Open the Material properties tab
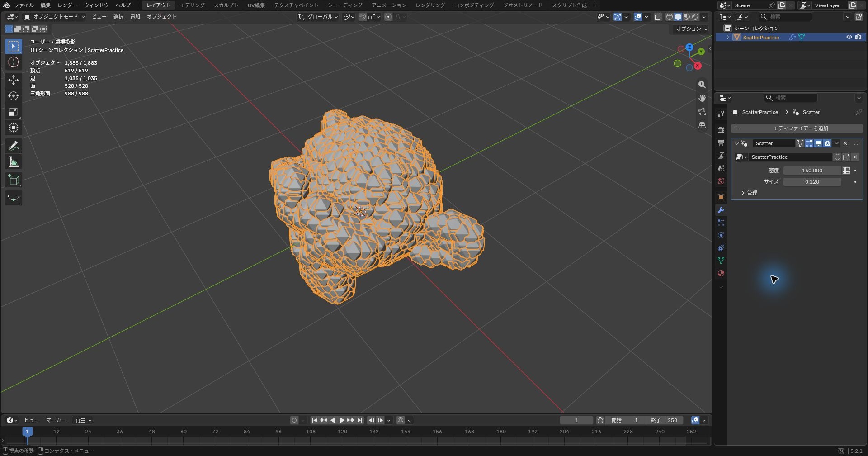Viewport: 868px width, 456px height. [721, 273]
